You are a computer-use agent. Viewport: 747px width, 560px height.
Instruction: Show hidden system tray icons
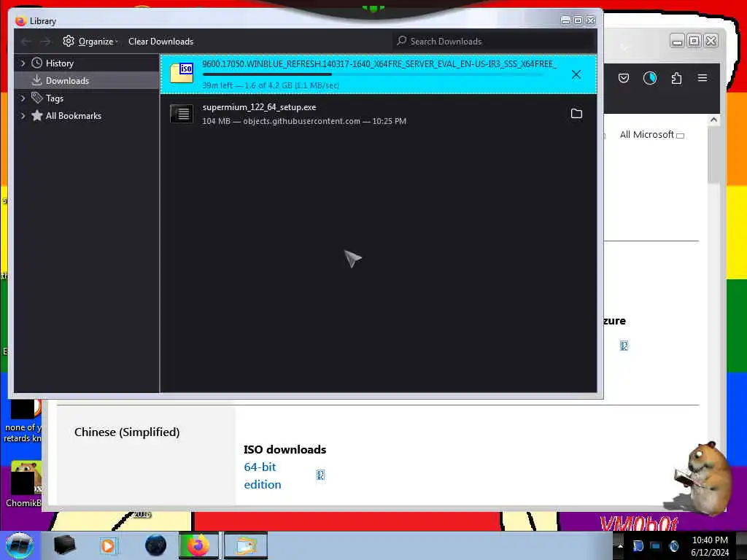pyautogui.click(x=620, y=546)
